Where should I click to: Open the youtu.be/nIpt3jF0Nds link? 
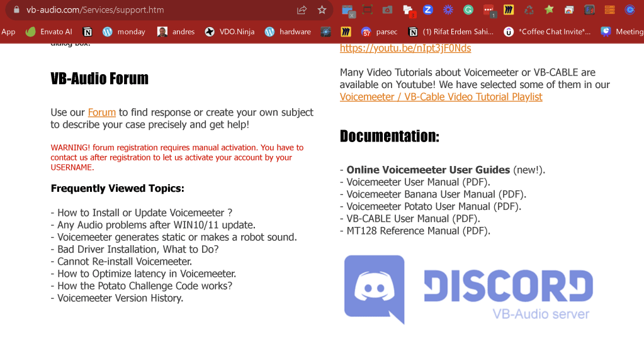pyautogui.click(x=405, y=48)
